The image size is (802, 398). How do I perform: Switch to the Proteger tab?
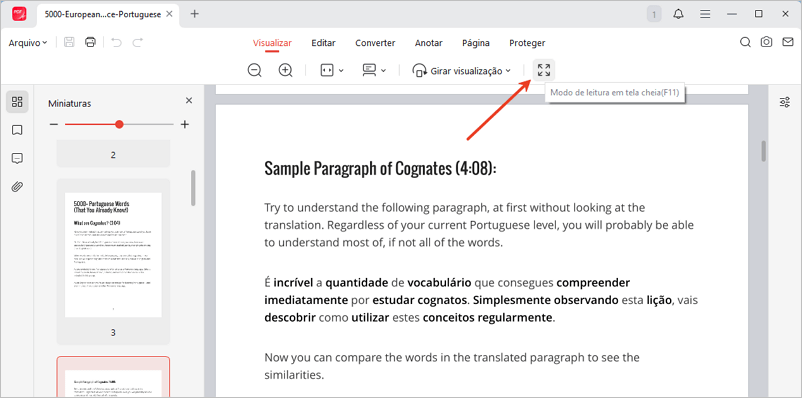(x=527, y=43)
